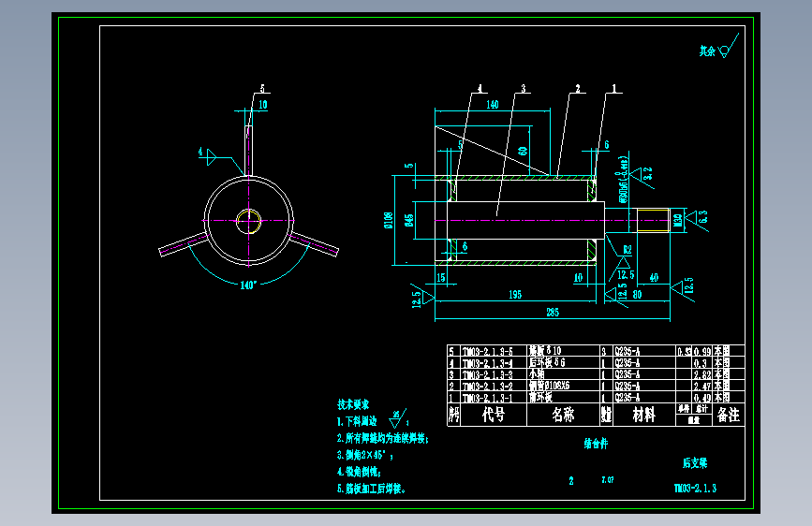The height and width of the screenshot is (526, 812).
Task: Click the 备注 column header
Action: (728, 415)
